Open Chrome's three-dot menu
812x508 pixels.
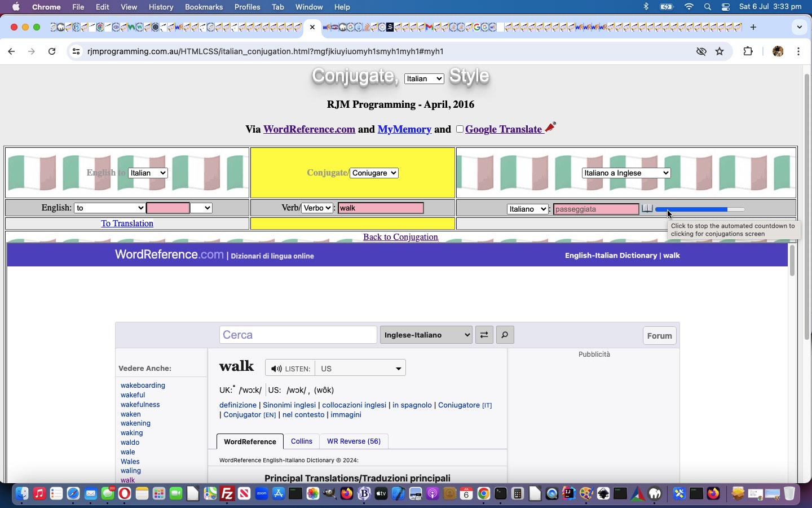pos(798,51)
